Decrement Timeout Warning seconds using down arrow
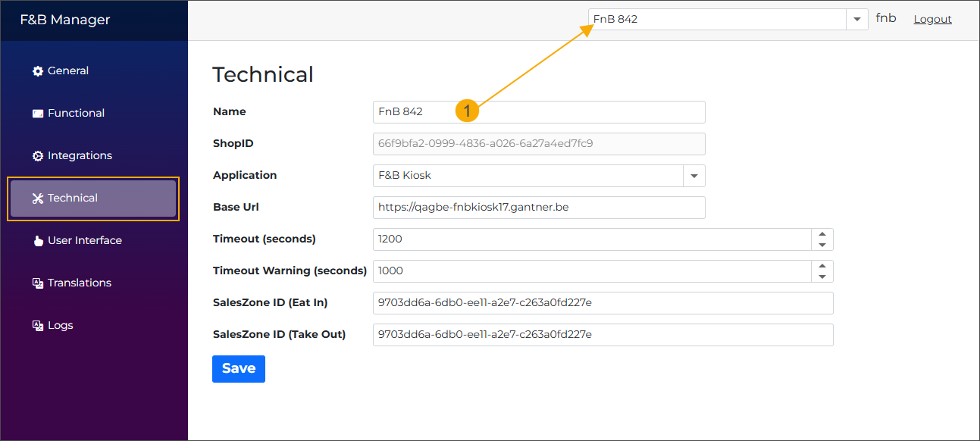The image size is (980, 441). click(x=822, y=277)
